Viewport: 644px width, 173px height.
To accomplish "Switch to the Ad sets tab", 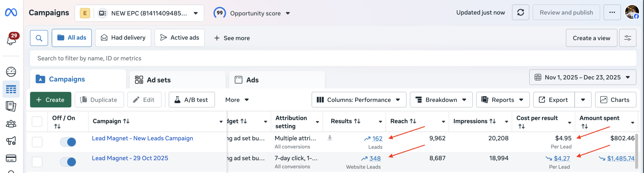I will point(158,80).
